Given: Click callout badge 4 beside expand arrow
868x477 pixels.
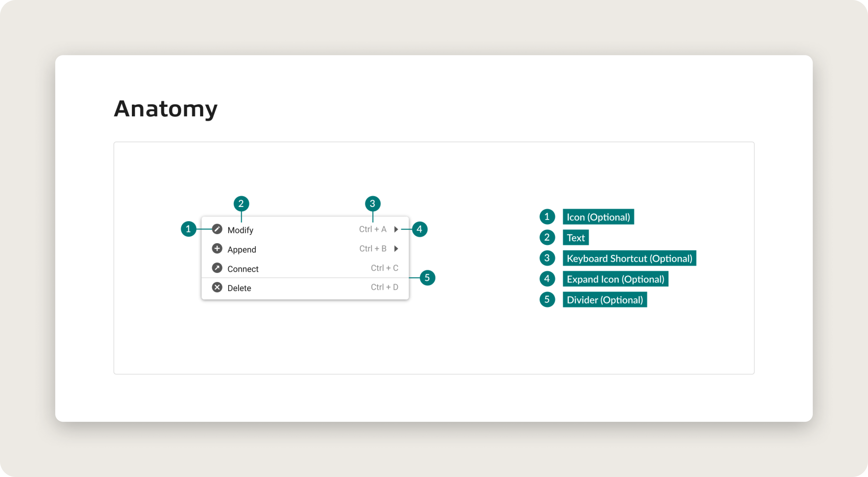Looking at the screenshot, I should click(x=419, y=229).
